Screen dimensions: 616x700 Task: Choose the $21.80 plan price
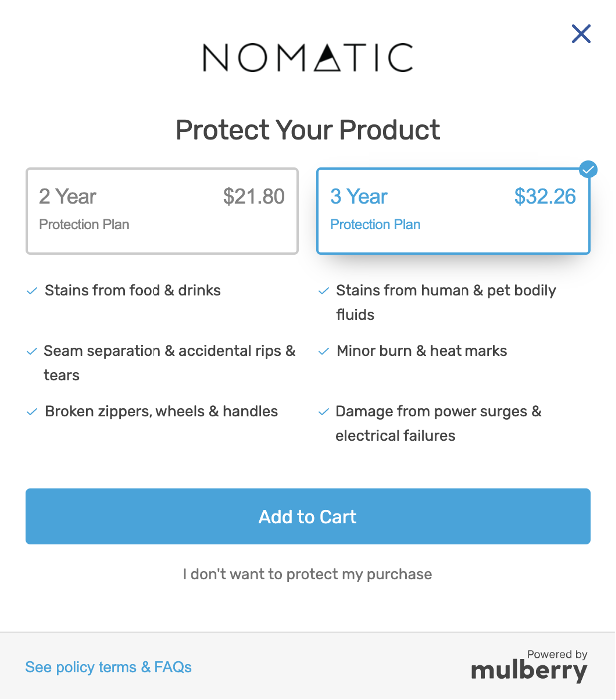pos(254,196)
